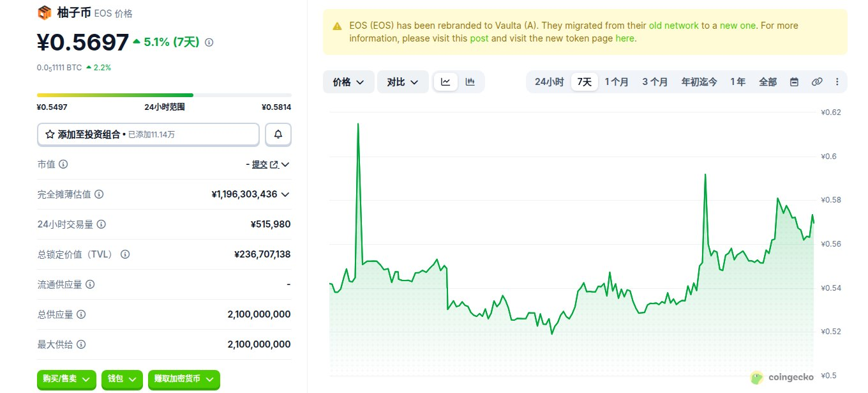868x393 pixels.
Task: Open circulating supply info icon
Action: coord(90,284)
